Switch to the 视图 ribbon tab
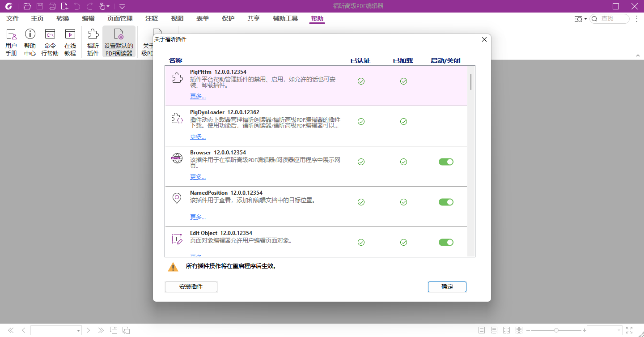Screen dimensions: 644x337 (177, 18)
